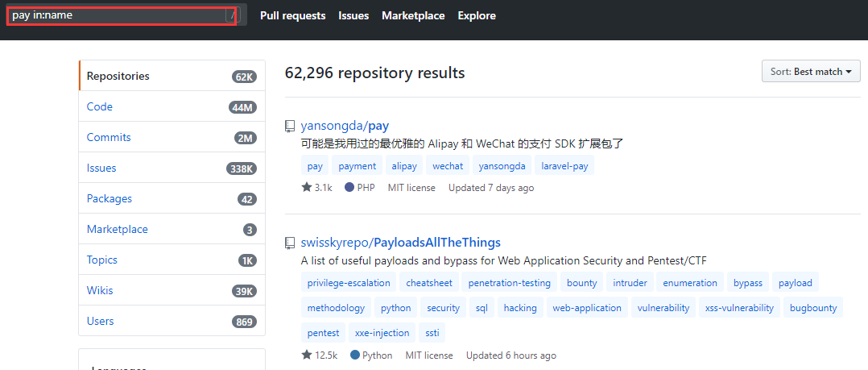Click the 'alipay' topic tag

click(x=404, y=165)
